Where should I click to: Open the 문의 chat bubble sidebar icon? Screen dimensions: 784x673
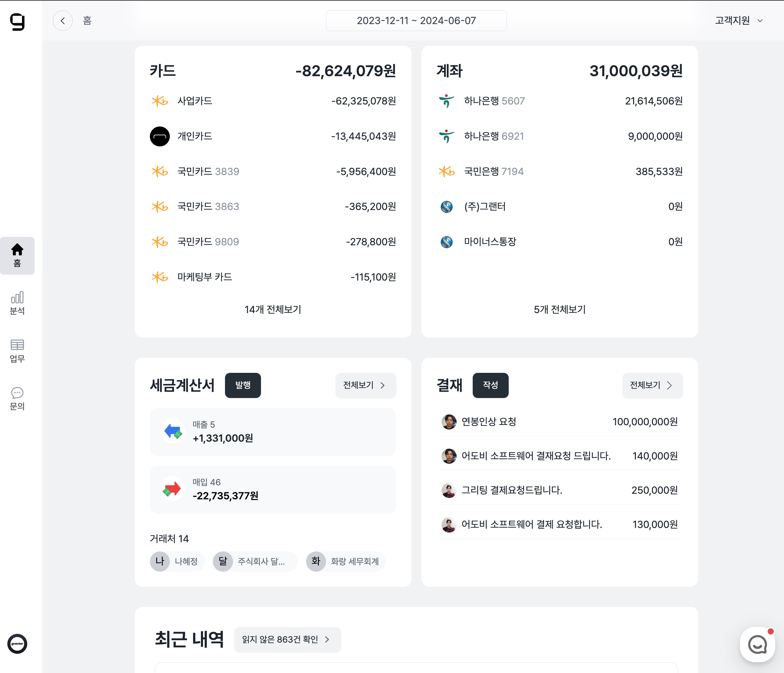tap(17, 399)
